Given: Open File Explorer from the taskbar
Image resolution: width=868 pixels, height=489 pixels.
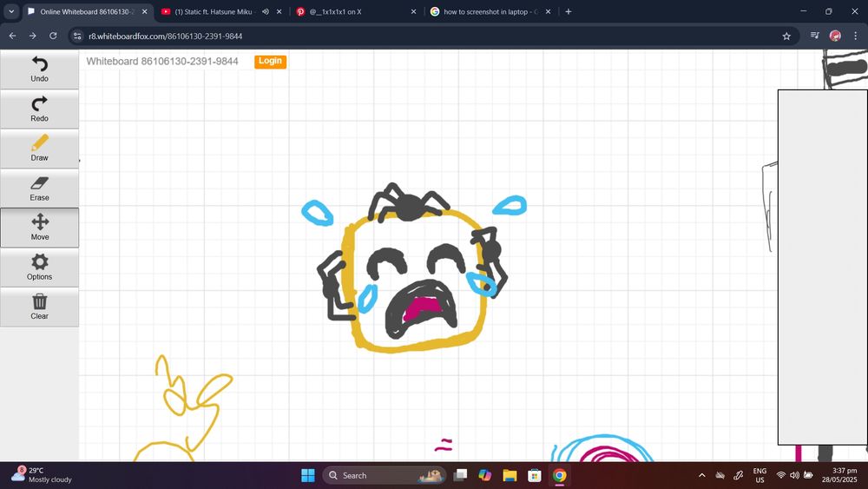Looking at the screenshot, I should [510, 475].
